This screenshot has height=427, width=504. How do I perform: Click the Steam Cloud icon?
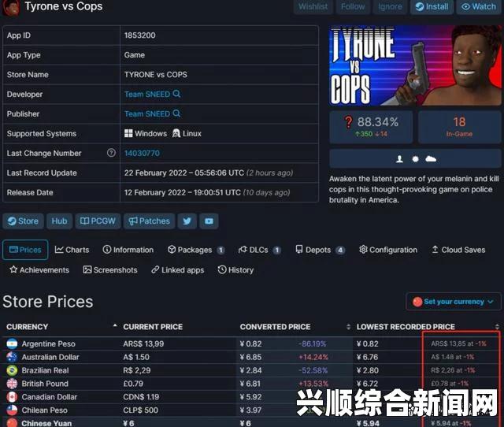coord(431,159)
